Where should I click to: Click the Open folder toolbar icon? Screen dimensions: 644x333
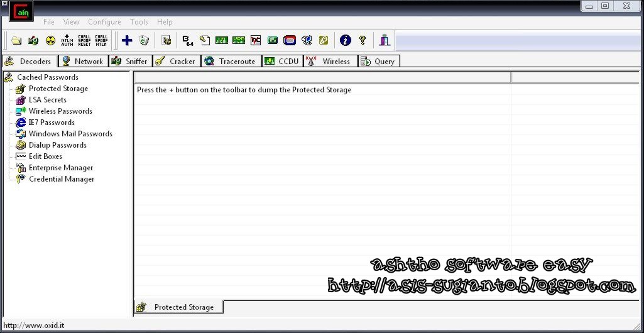tap(16, 40)
